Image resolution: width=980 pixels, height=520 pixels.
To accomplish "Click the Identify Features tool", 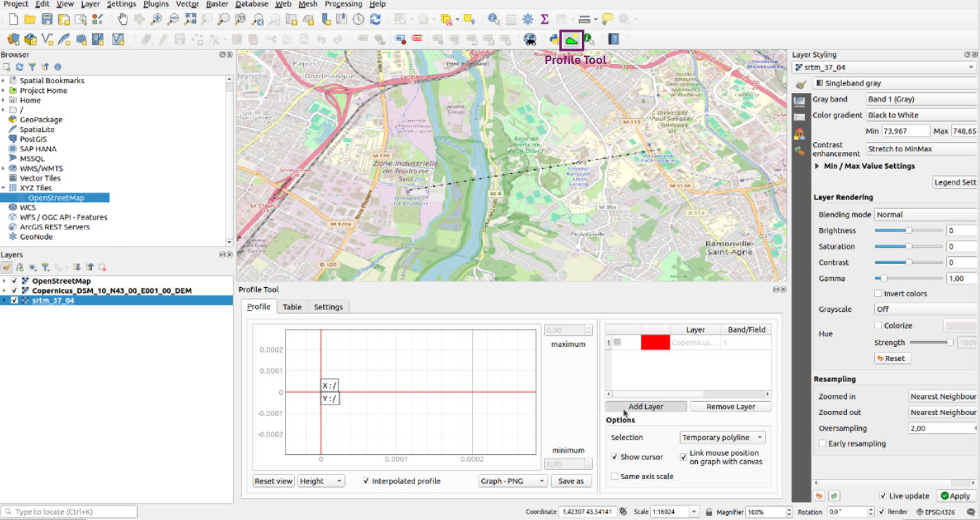I will click(494, 19).
